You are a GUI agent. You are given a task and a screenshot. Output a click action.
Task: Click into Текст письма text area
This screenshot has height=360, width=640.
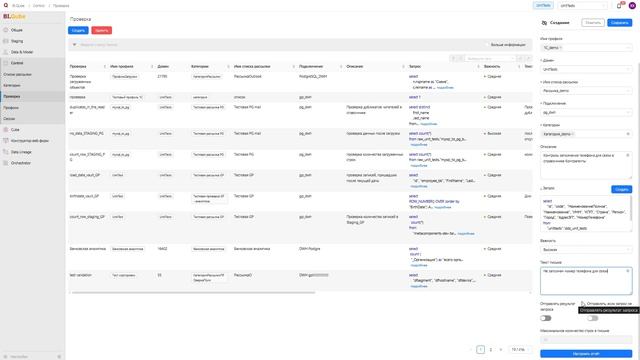[586, 281]
